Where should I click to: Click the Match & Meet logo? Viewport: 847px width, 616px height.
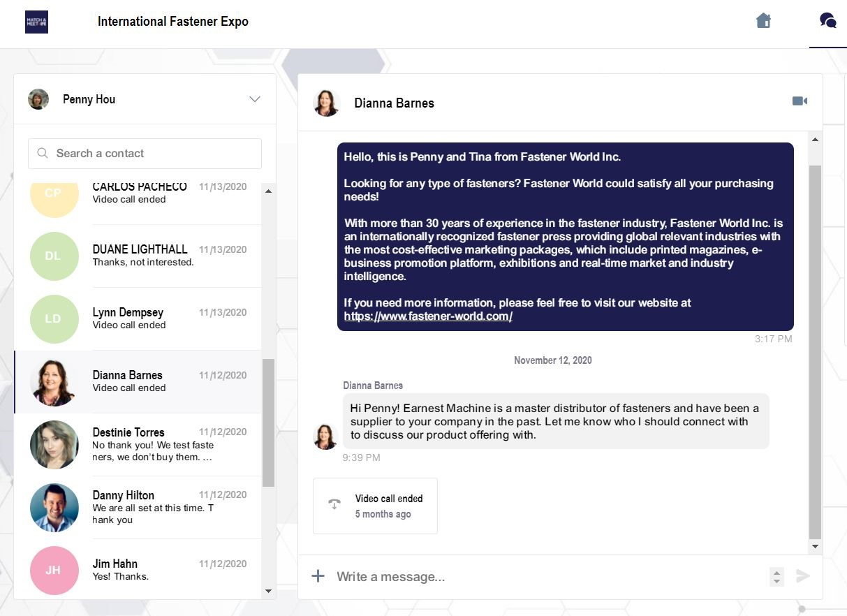click(36, 22)
